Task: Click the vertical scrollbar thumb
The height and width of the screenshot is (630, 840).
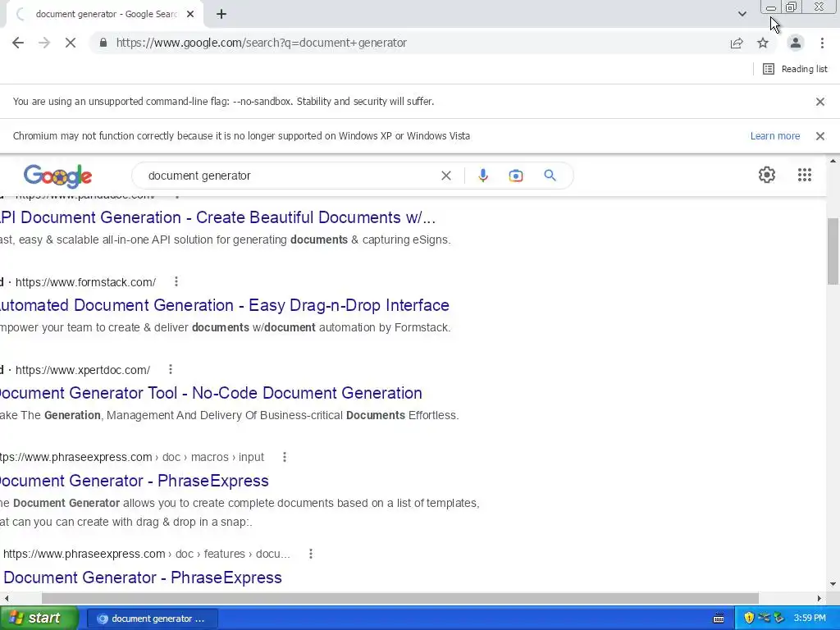Action: [x=833, y=251]
